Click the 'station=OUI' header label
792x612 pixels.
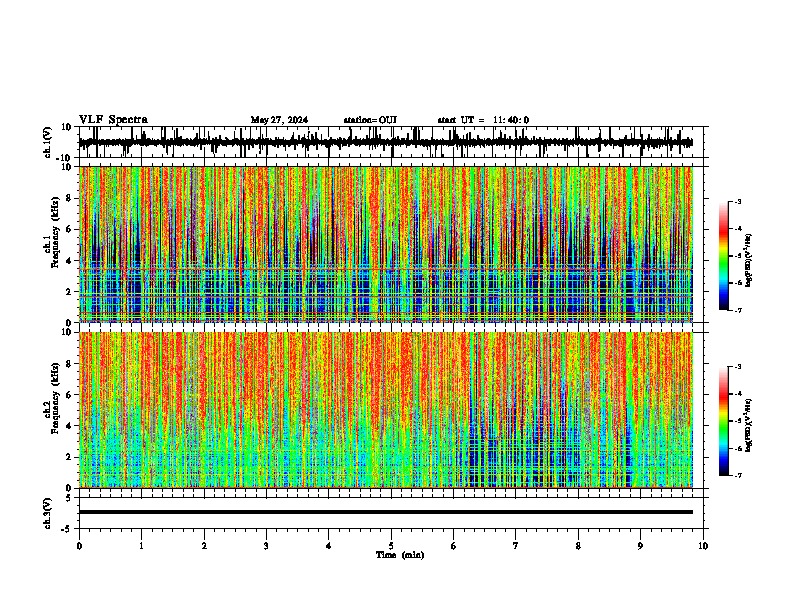(x=370, y=120)
